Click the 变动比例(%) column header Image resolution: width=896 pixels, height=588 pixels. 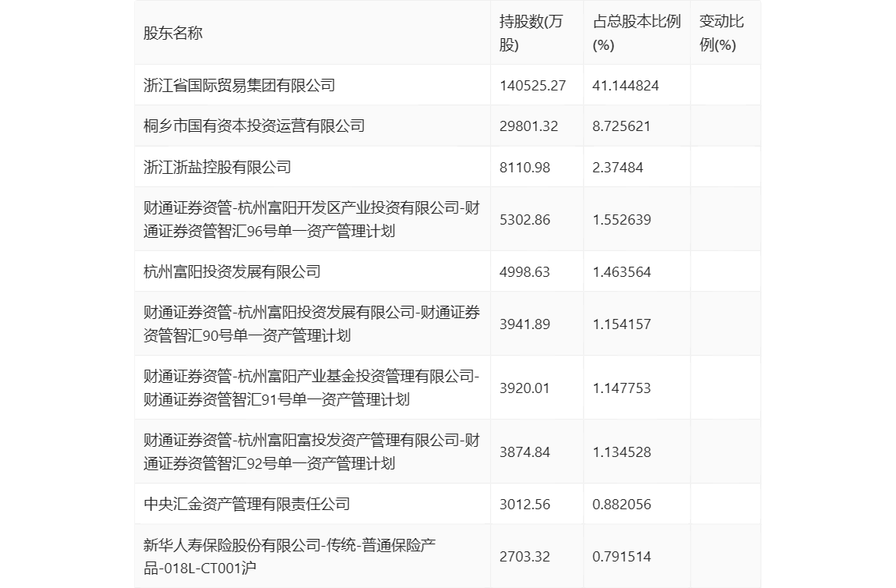[721, 33]
